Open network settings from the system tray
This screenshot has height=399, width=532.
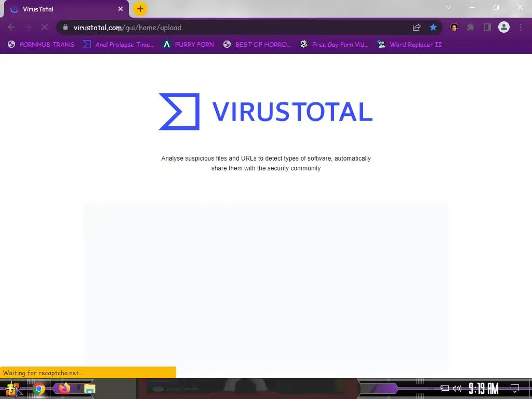[x=445, y=389]
